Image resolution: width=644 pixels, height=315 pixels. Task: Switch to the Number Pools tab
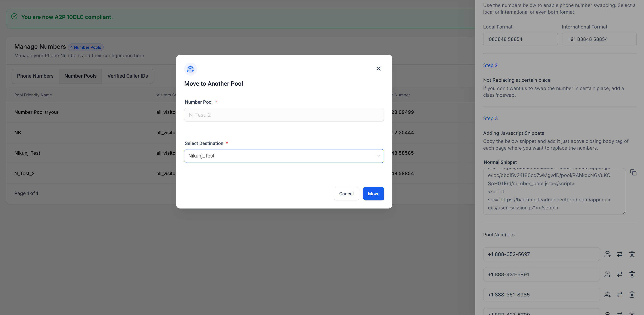pyautogui.click(x=81, y=76)
